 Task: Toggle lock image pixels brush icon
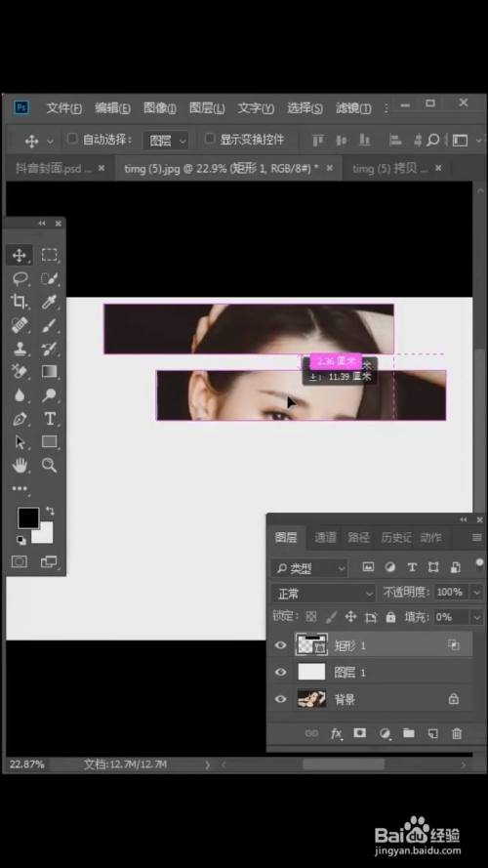(331, 616)
